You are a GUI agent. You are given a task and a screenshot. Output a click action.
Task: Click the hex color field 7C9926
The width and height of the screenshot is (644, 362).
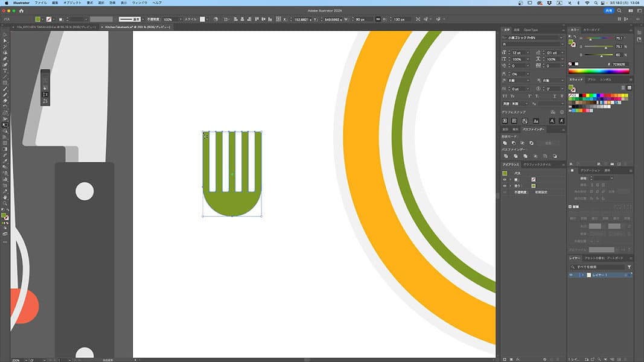pos(620,64)
